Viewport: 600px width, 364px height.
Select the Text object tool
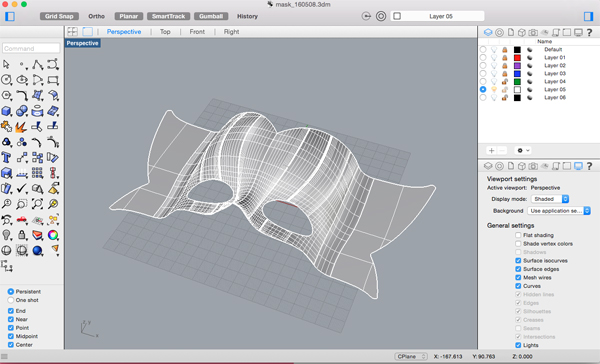click(6, 157)
